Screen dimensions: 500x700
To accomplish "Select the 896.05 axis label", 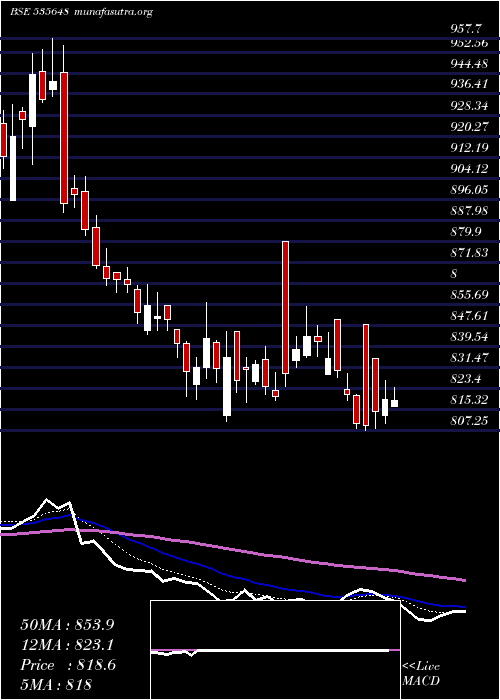I will (x=469, y=190).
